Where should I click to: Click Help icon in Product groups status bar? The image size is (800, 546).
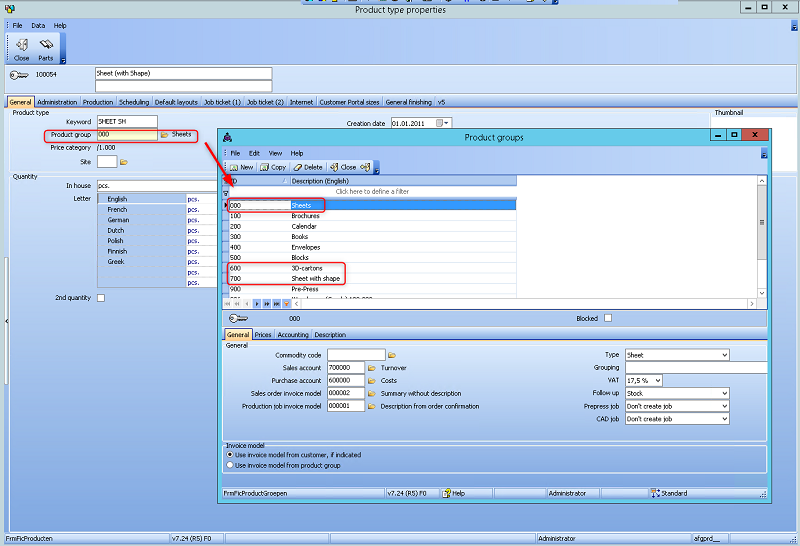point(446,493)
